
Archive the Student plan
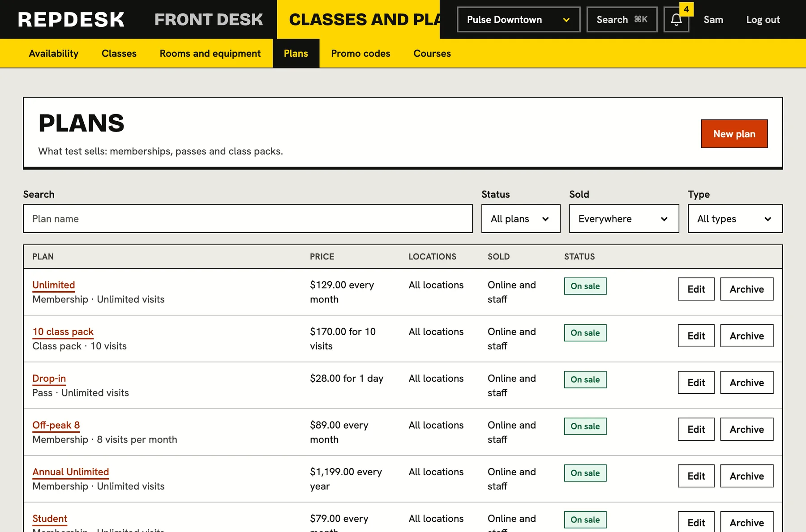click(747, 522)
